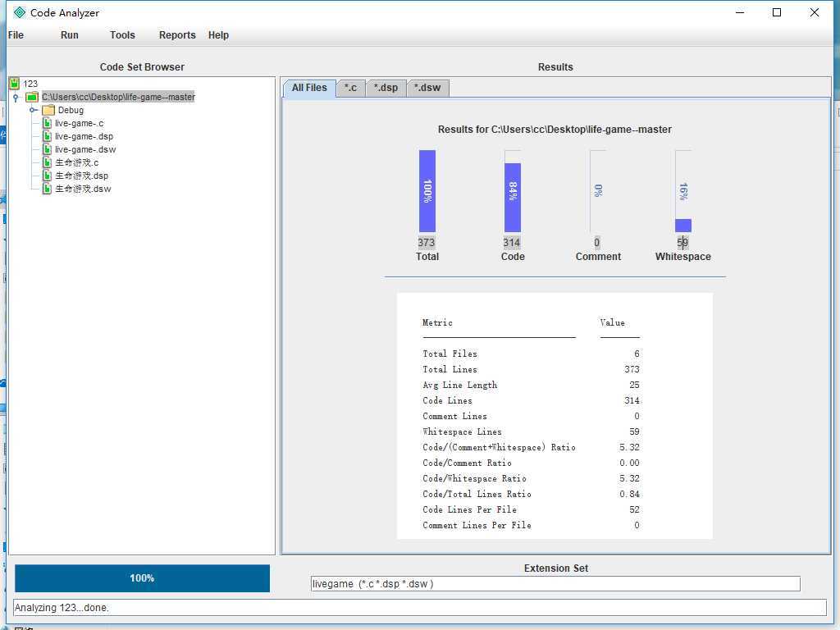Open the File menu
Screen dimensions: 840x630
[16, 34]
